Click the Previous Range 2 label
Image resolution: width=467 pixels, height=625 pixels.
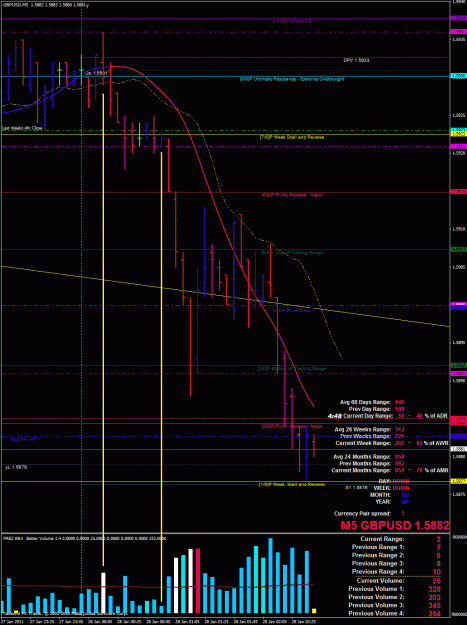378,555
